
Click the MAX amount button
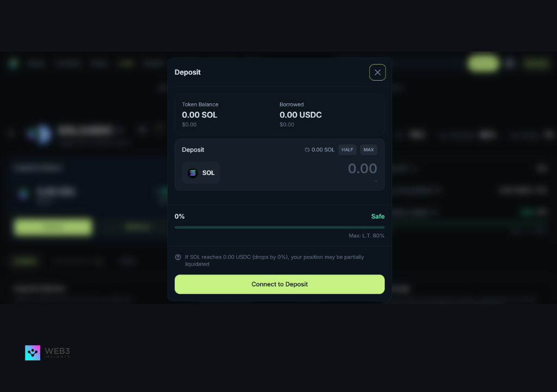pos(369,150)
